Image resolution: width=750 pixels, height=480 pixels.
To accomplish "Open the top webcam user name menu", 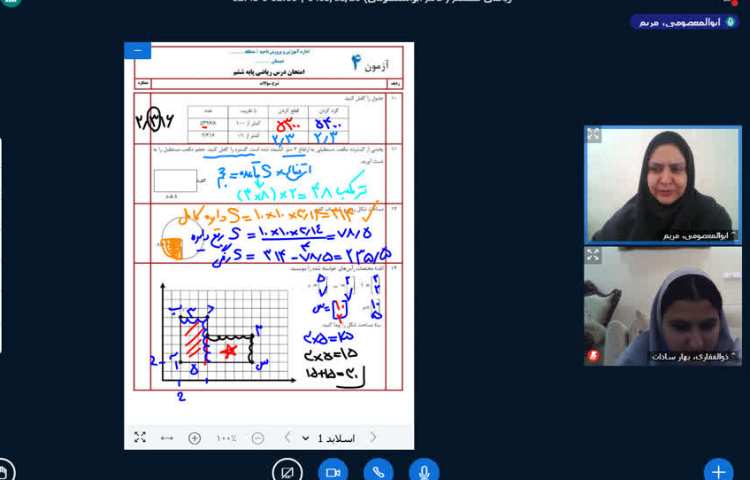I will click(x=698, y=235).
